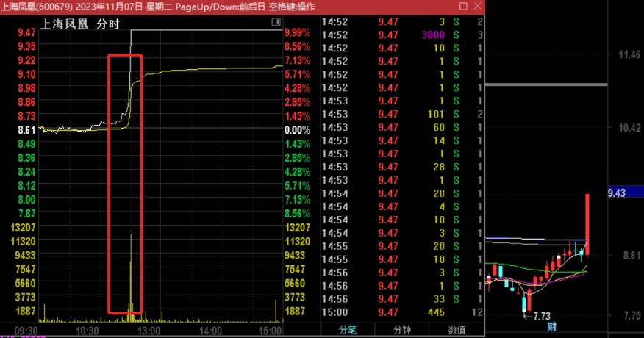Click the 上海凤凰 分时 chart title
The height and width of the screenshot is (338, 644).
[80, 24]
